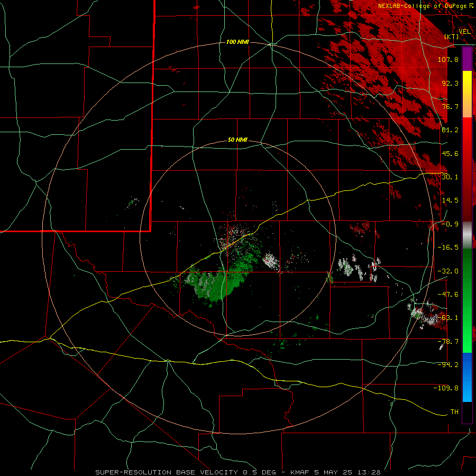Image resolution: width=476 pixels, height=476 pixels.
Task: Click the -47.6 velocity scale value
Action: coord(448,295)
